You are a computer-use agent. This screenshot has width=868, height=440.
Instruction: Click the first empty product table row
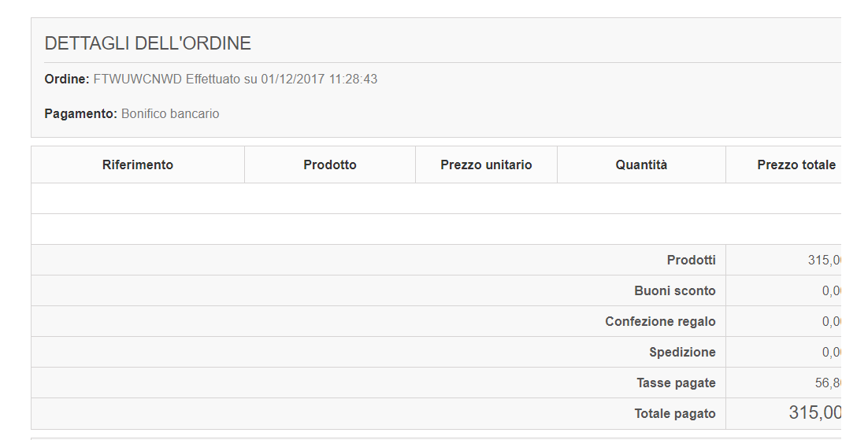[433, 198]
